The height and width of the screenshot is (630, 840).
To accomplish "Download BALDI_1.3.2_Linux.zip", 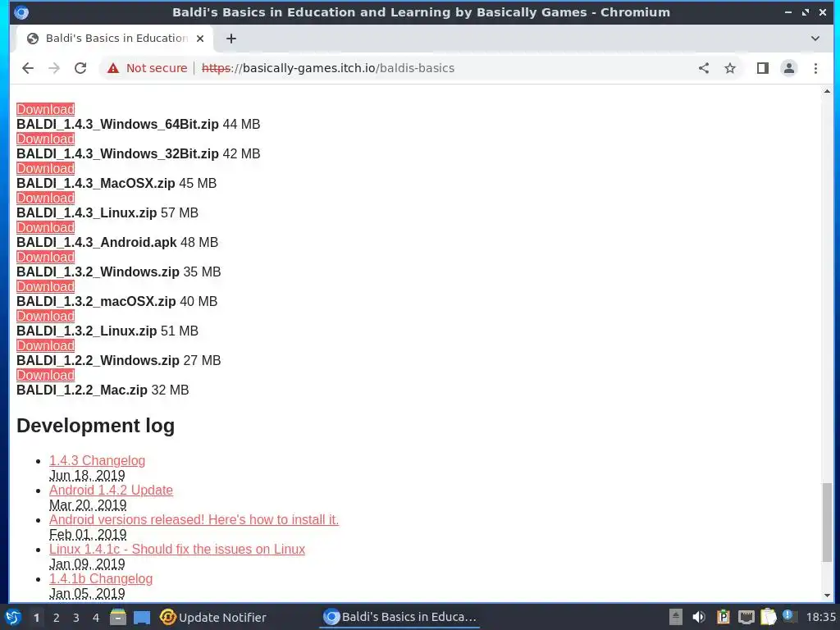I will click(46, 316).
